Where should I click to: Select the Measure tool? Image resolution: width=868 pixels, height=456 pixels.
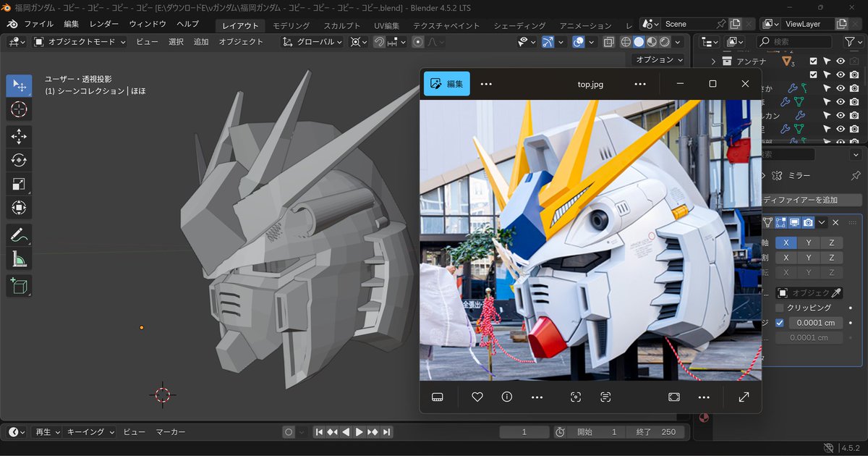[19, 258]
